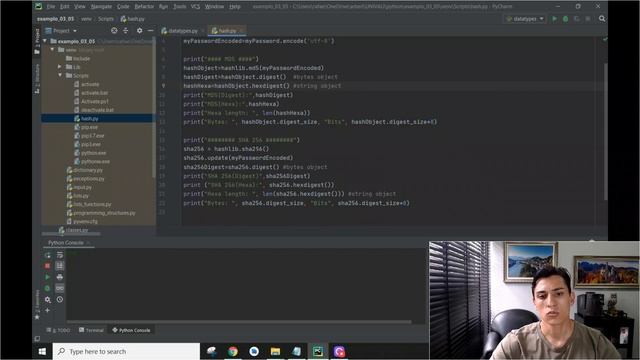Viewport: 640px width, 360px height.
Task: Run the datatypes configuration with green play button
Action: [554, 19]
